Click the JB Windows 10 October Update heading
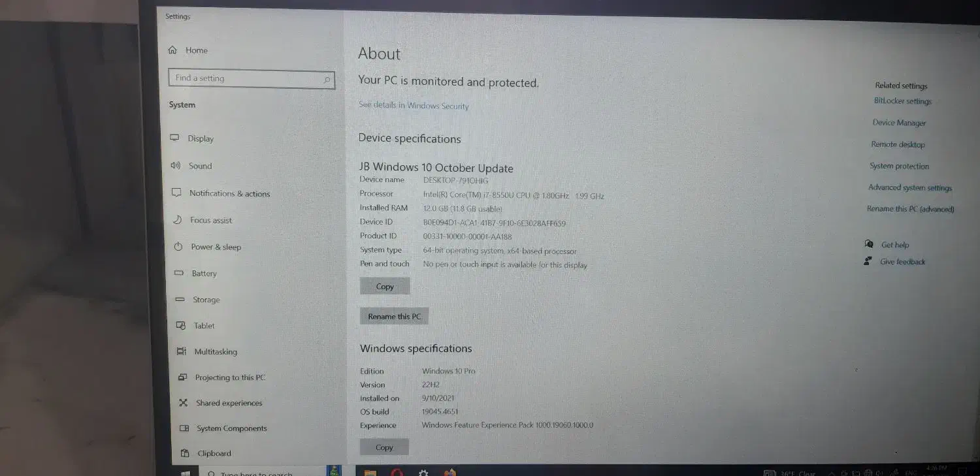Image resolution: width=980 pixels, height=476 pixels. pos(436,168)
